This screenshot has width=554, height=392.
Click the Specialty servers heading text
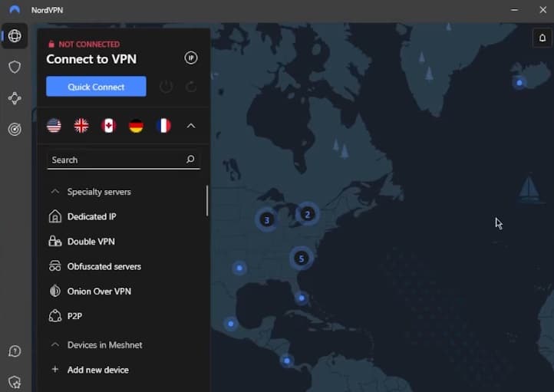(99, 192)
